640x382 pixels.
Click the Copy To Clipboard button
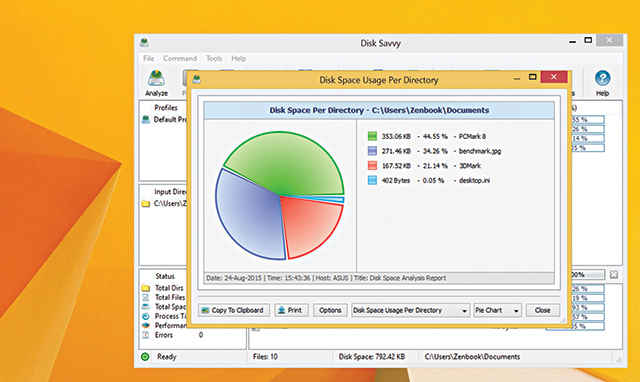(x=233, y=311)
